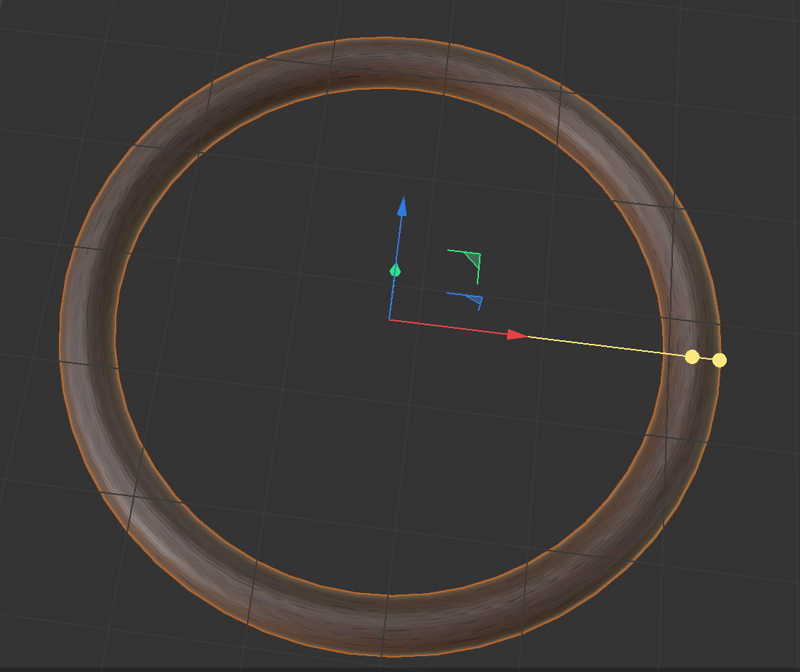Click the green diamond handle on the vertical axis

tap(396, 271)
